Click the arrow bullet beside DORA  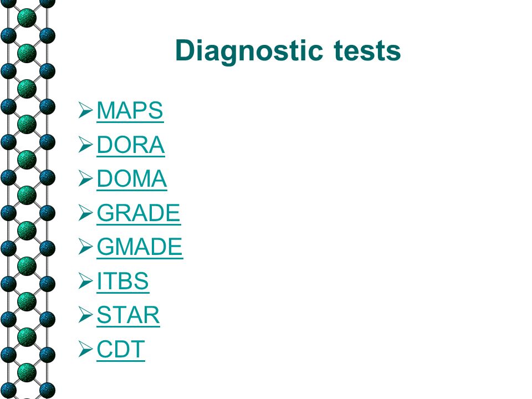click(x=85, y=145)
